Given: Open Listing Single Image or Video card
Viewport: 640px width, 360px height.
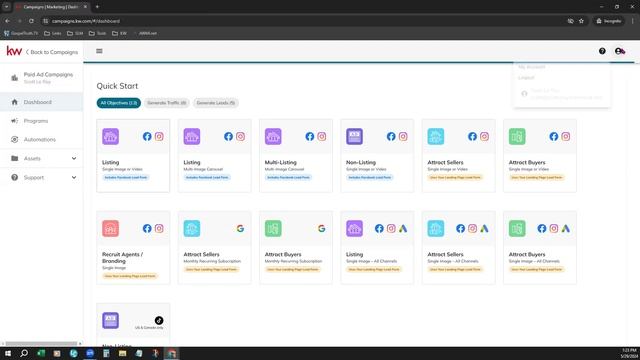Looking at the screenshot, I should pyautogui.click(x=133, y=156).
